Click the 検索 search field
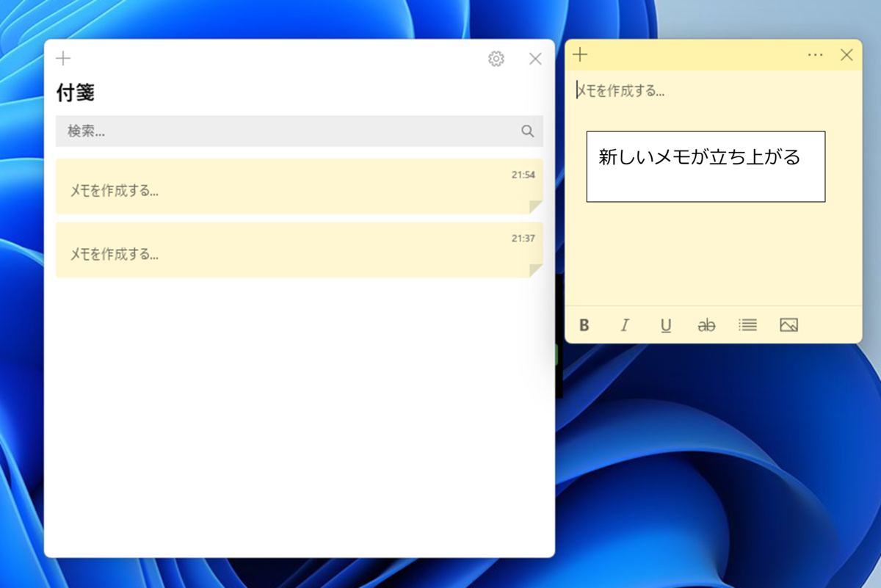This screenshot has width=881, height=588. (x=300, y=131)
